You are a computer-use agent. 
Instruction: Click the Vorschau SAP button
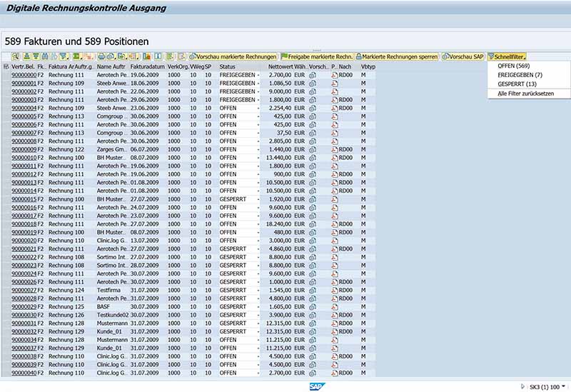pyautogui.click(x=463, y=56)
